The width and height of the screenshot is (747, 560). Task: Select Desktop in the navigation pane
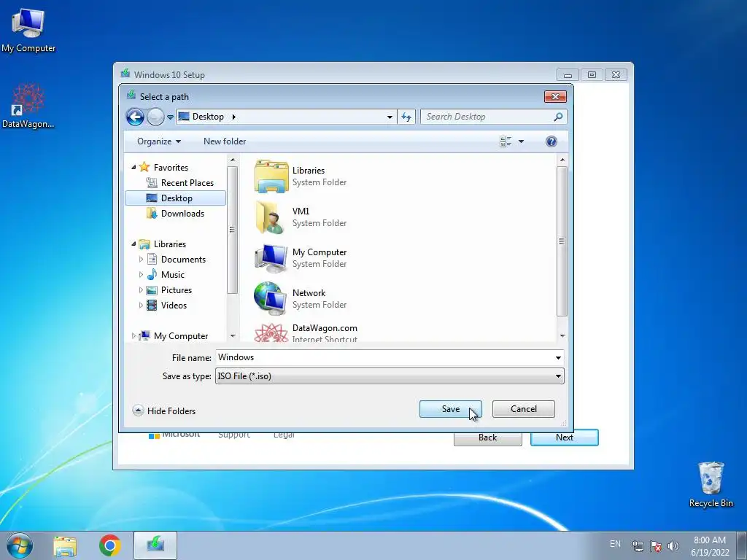pos(175,198)
